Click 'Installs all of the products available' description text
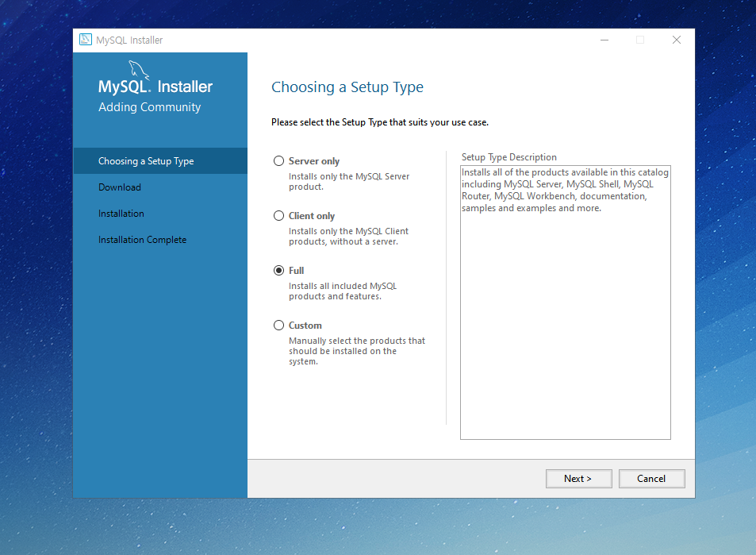 click(565, 190)
